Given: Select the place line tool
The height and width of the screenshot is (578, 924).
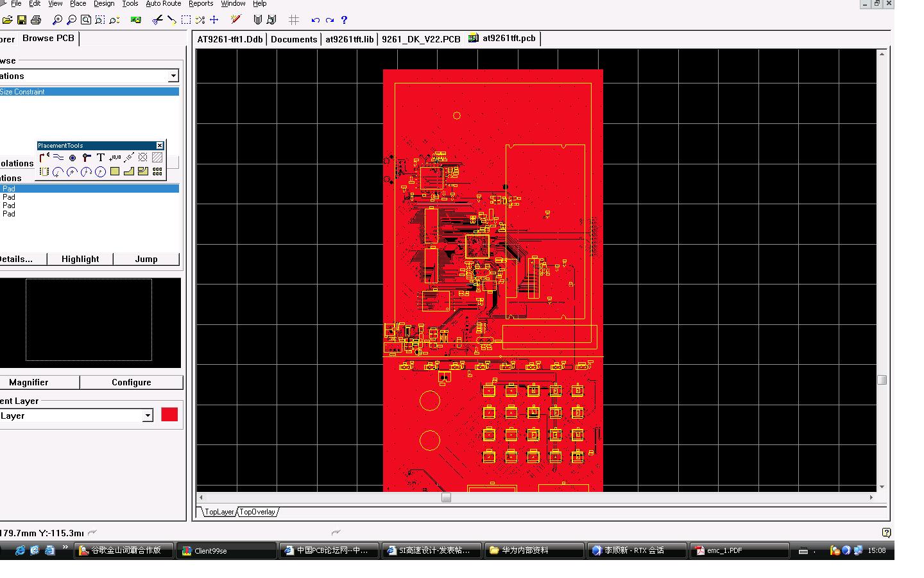Looking at the screenshot, I should pos(58,157).
